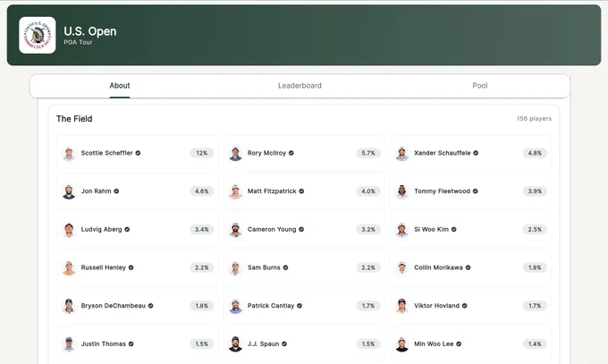The width and height of the screenshot is (608, 364).
Task: Click Jon Rahm's avatar photo
Action: point(69,191)
